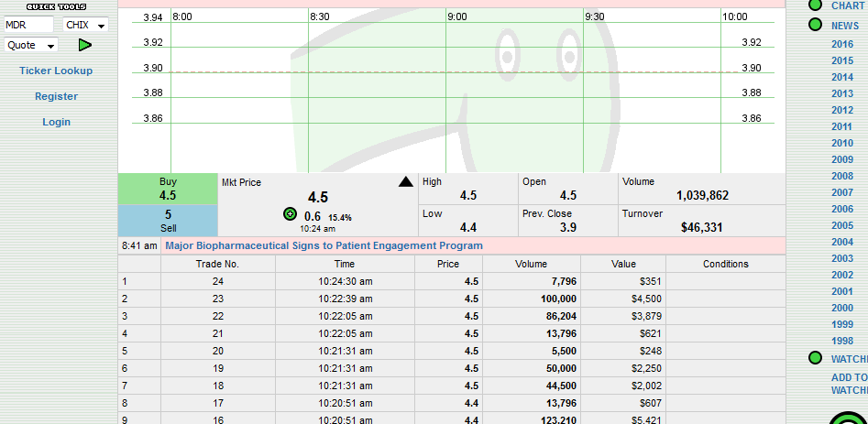Select news year 1999

tap(842, 324)
